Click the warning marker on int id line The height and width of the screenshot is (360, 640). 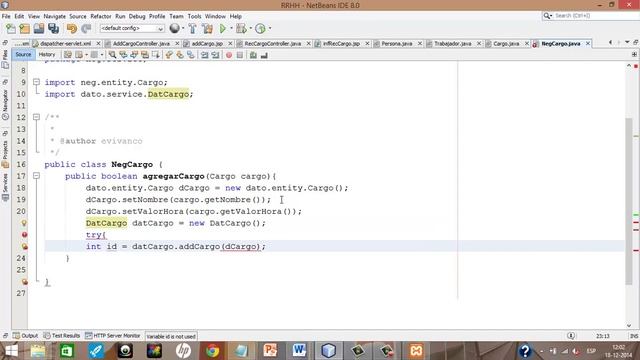coord(24,247)
